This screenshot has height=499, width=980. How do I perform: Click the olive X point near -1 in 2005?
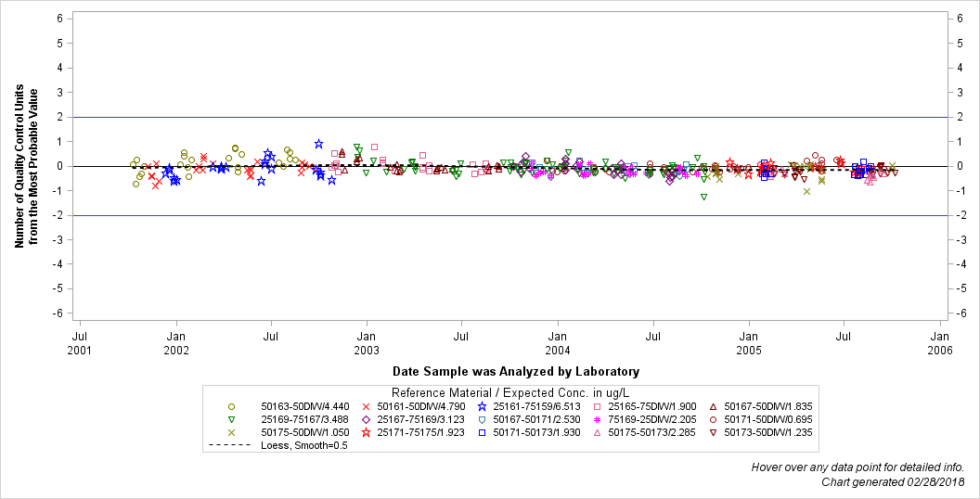point(806,191)
